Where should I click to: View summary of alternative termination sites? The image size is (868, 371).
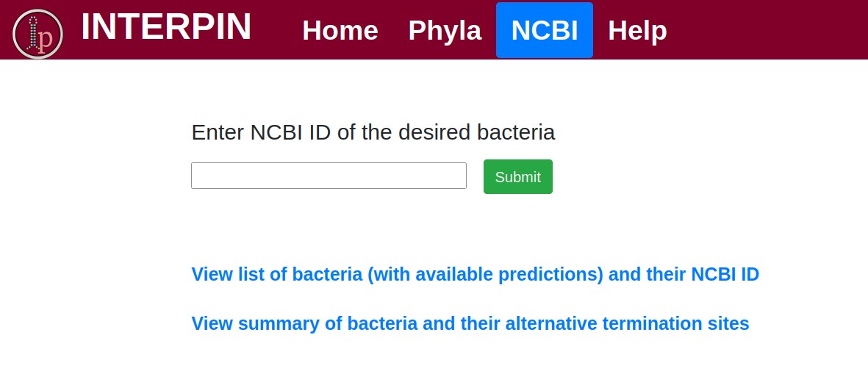(x=470, y=323)
